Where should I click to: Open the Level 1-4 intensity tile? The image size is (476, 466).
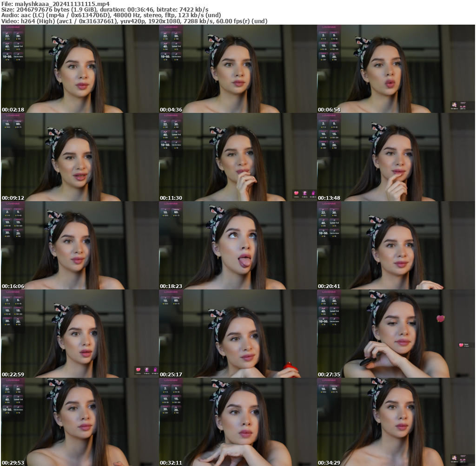19,46
